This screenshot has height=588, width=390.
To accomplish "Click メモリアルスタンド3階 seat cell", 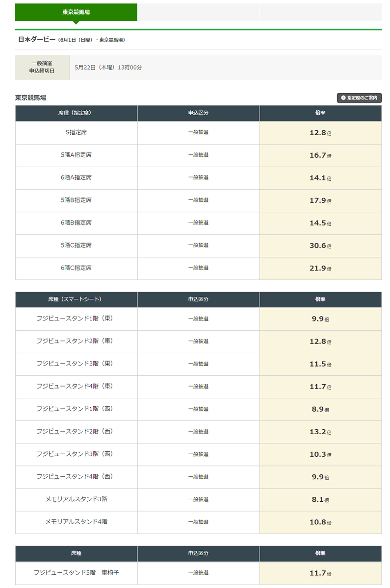I will point(76,499).
